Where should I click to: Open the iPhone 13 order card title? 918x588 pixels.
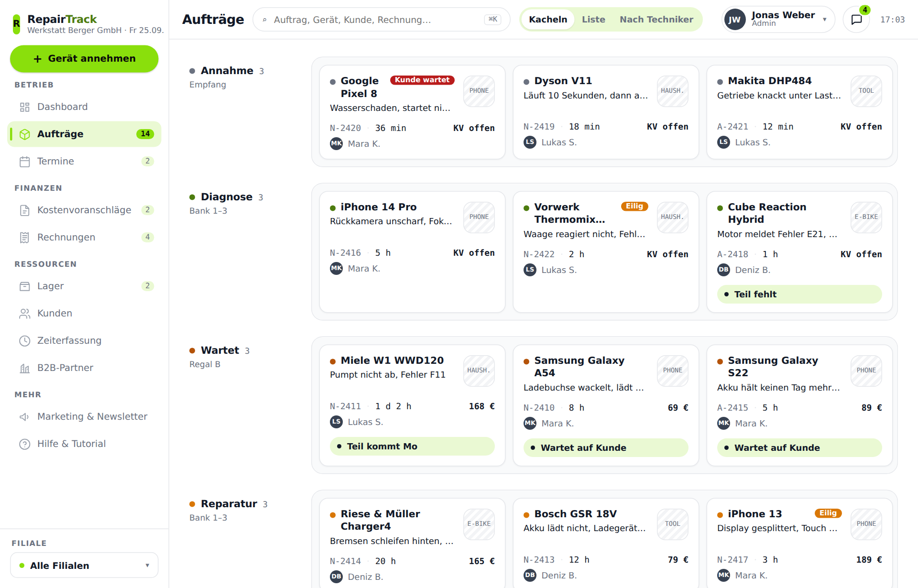point(754,514)
